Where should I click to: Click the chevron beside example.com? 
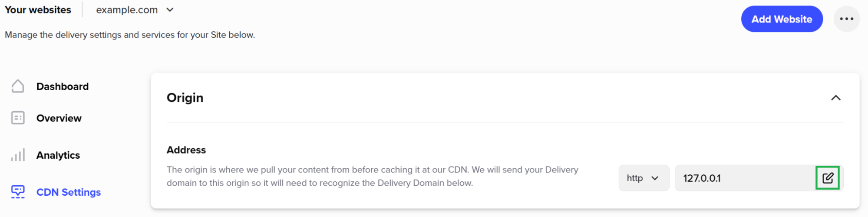click(x=170, y=10)
